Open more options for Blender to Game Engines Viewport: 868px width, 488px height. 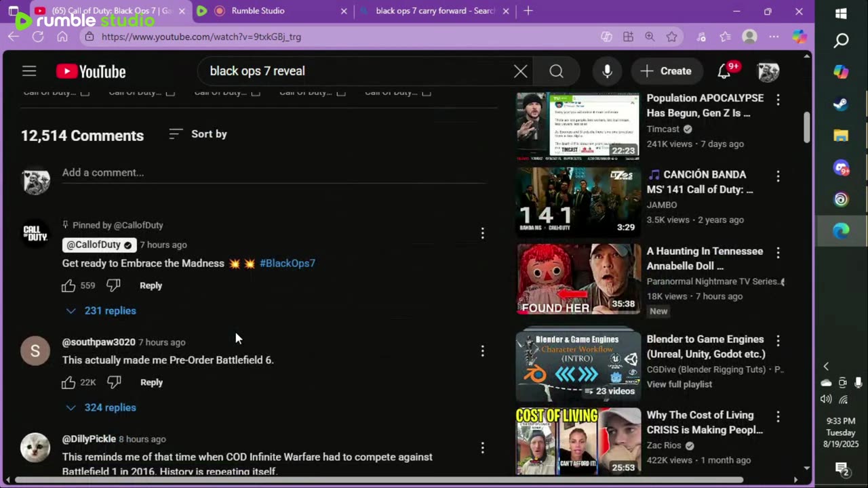pos(778,340)
